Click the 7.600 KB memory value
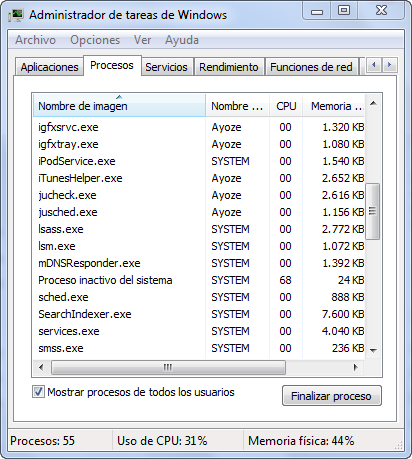This screenshot has height=459, width=412. 343,314
